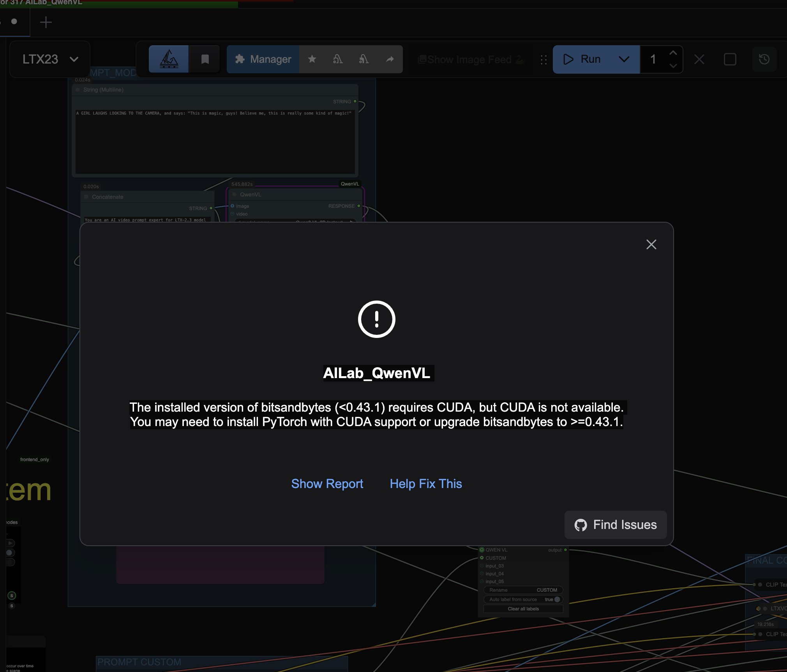The height and width of the screenshot is (672, 787).
Task: Select the unsaved workflow tab with dot
Action: [x=14, y=21]
